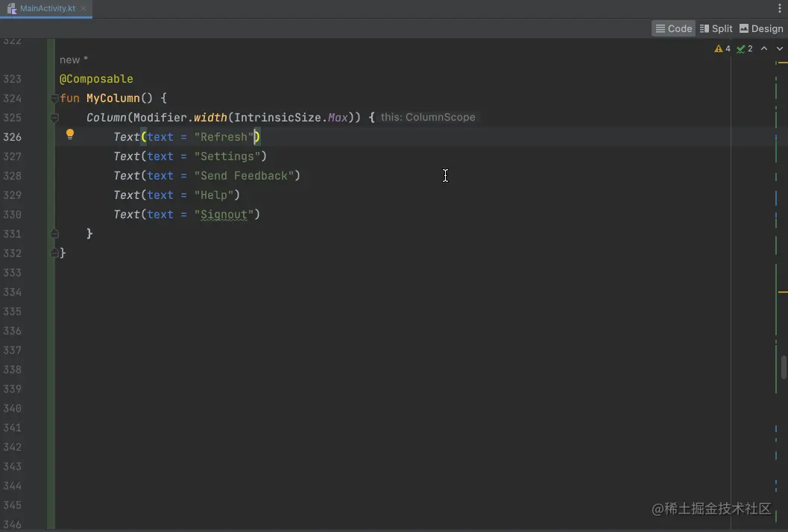The image size is (788, 532).
Task: Click the Kotlin file icon on the MainActivity.kt tab
Action: [12, 8]
